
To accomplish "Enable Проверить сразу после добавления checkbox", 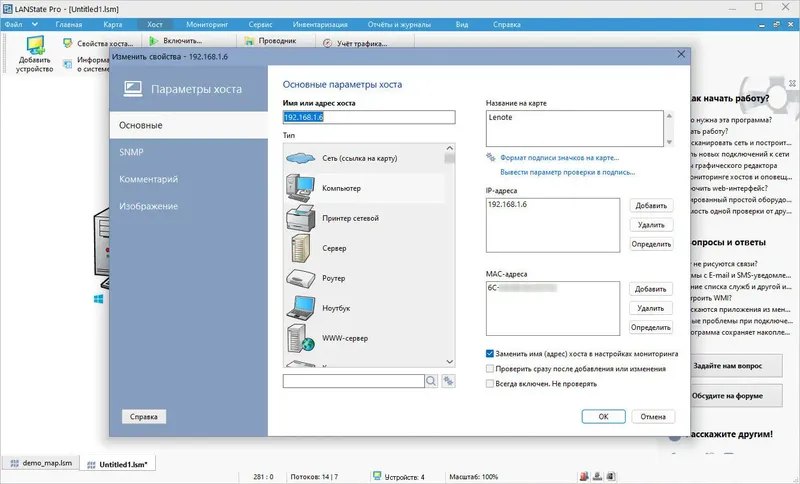I will tap(490, 368).
